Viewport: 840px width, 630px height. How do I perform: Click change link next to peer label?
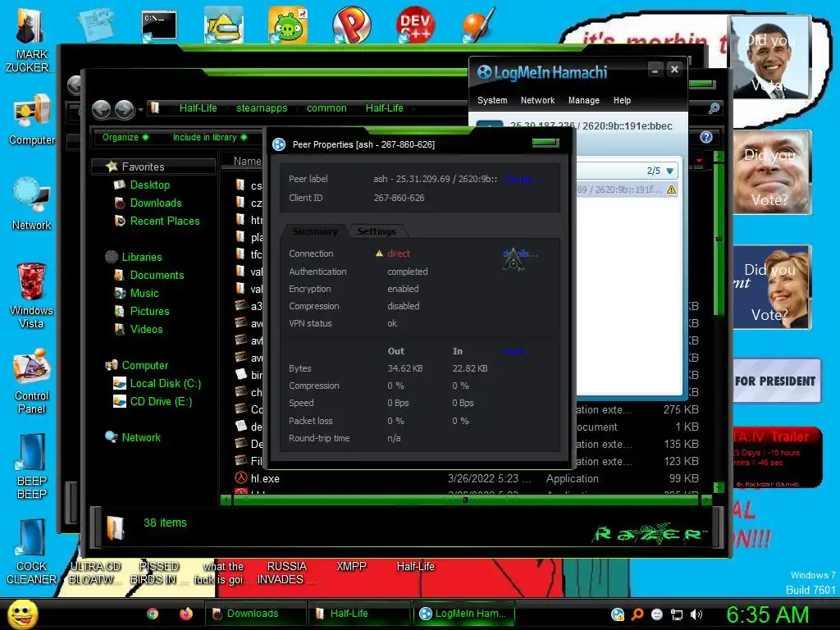pos(519,179)
